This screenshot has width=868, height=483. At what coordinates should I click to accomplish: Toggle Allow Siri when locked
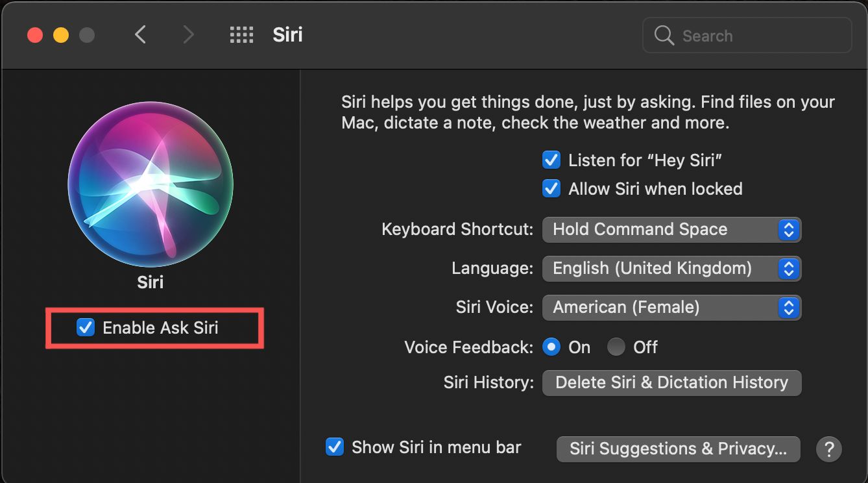[551, 189]
